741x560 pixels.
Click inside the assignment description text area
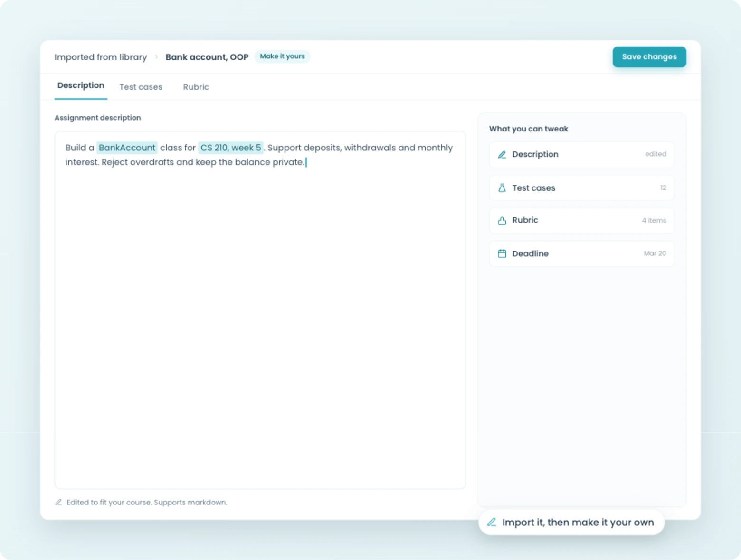click(260, 310)
